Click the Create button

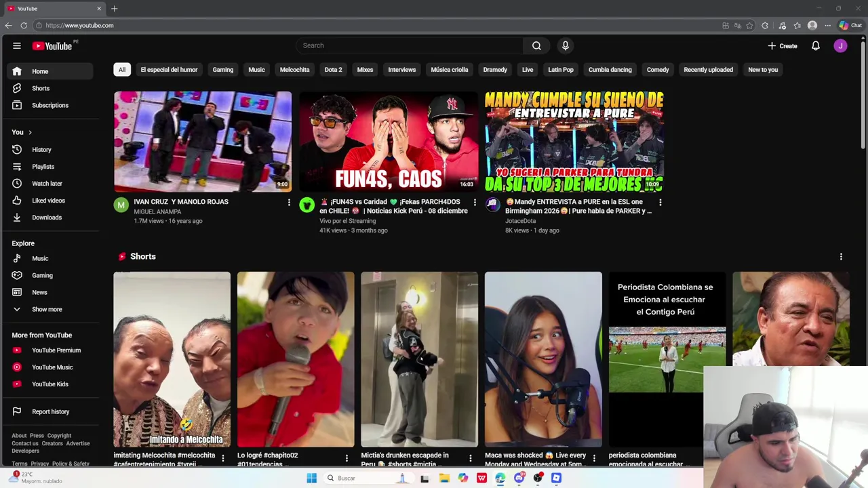pos(783,45)
